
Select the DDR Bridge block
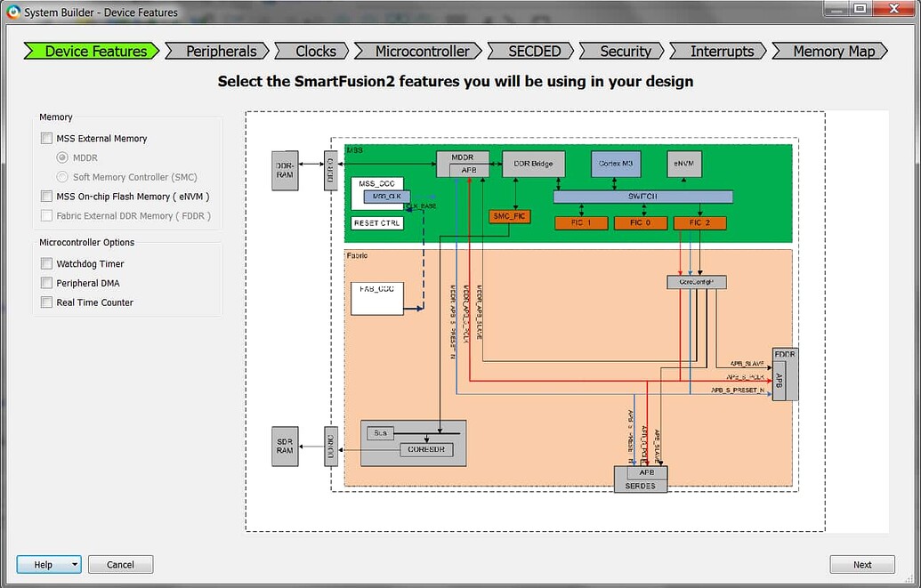(x=533, y=164)
